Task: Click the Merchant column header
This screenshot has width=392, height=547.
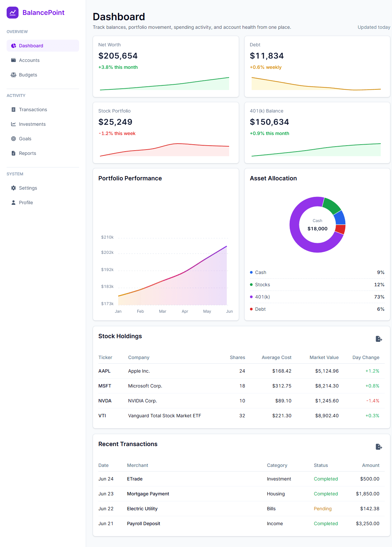Action: [137, 465]
